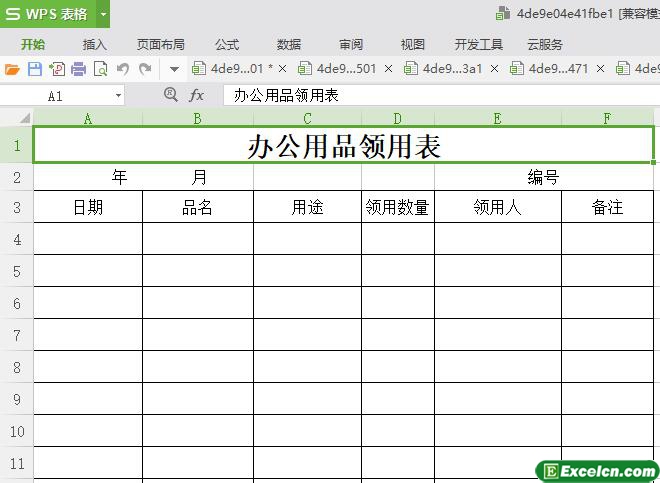
Task: Close the 4de9...471 document tab
Action: (x=601, y=69)
